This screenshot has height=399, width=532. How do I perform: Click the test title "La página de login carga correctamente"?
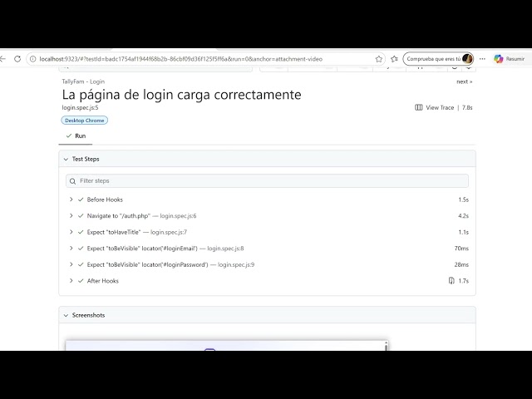181,95
